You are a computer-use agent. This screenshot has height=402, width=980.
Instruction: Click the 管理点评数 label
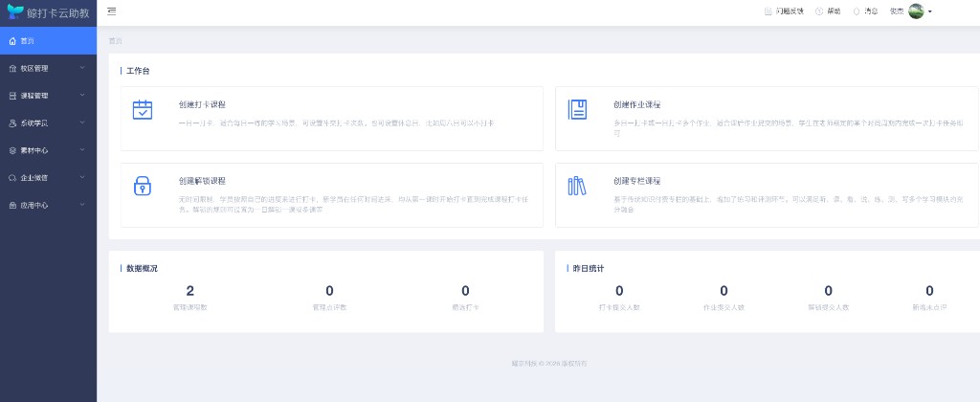click(329, 307)
